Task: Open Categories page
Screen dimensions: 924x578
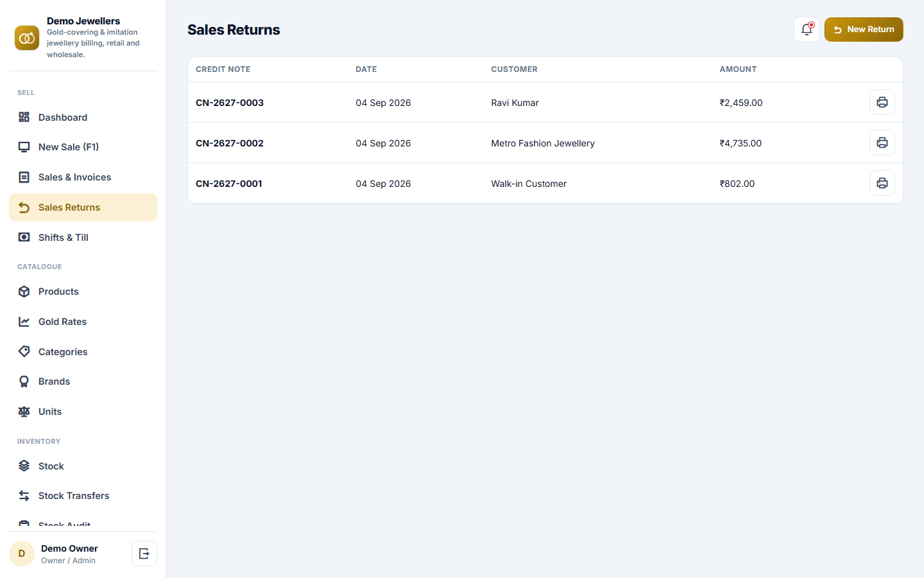Action: tap(83, 351)
